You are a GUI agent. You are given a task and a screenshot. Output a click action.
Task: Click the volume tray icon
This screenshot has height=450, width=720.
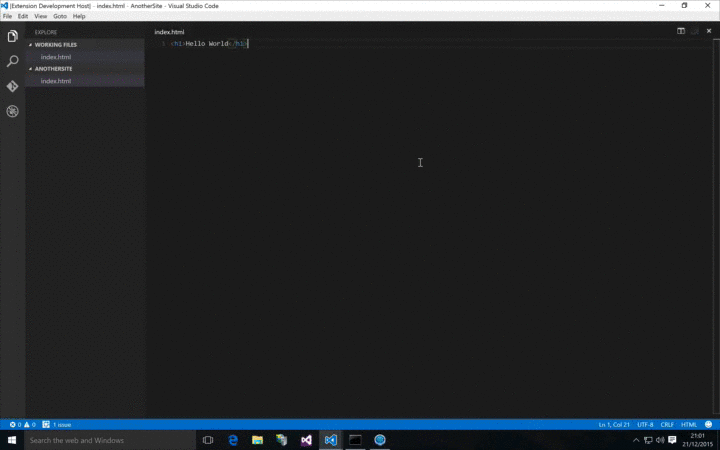pos(660,440)
